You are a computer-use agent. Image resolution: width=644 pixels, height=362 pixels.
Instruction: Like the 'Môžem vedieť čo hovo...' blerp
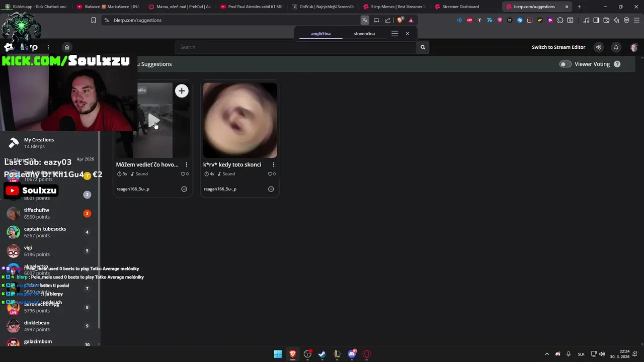183,174
